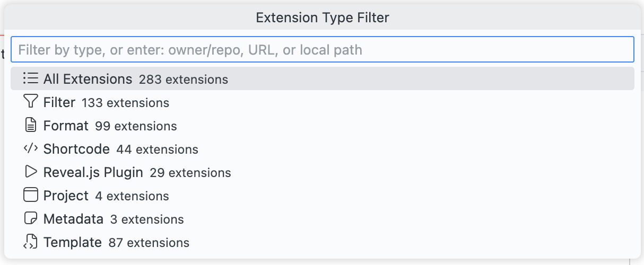Viewport: 644px width, 265px height.
Task: Pick Format from the type list
Action: point(66,126)
